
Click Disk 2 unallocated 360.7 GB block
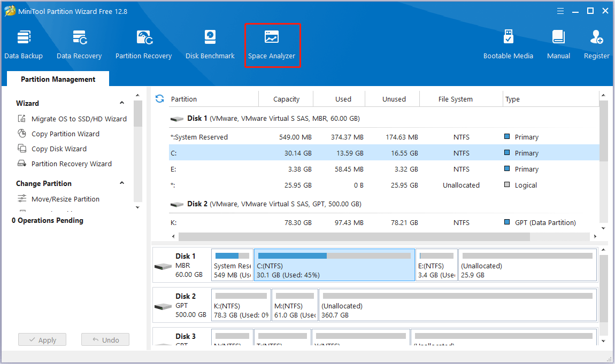click(x=458, y=305)
